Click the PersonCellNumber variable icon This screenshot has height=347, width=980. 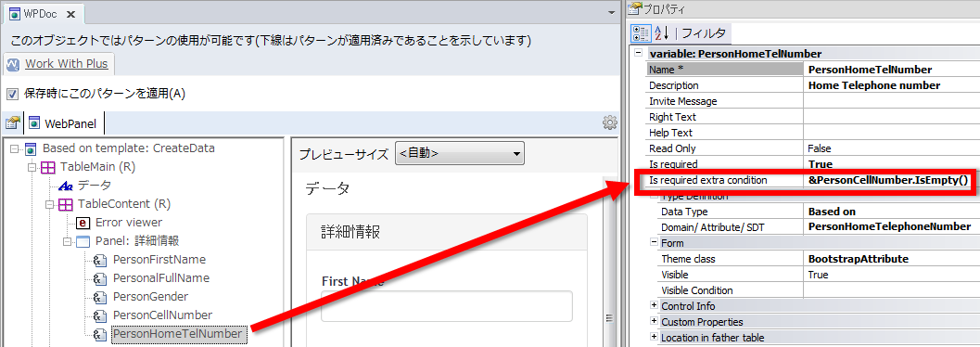(101, 315)
